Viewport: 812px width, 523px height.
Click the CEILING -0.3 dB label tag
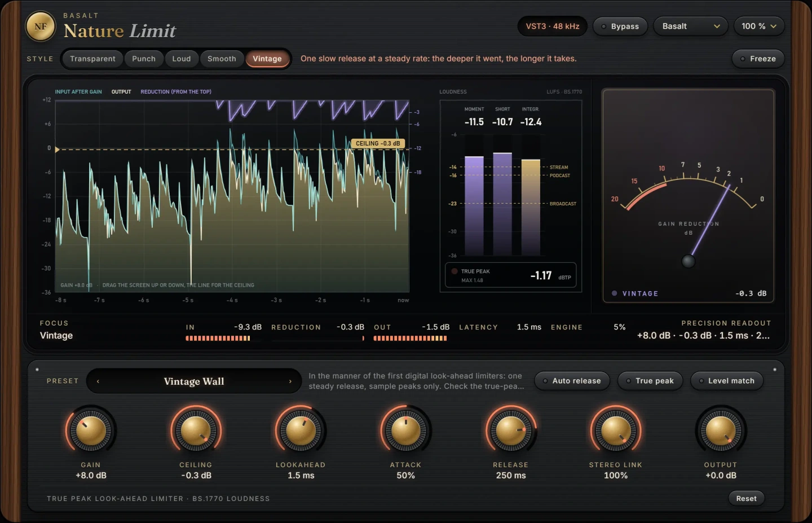coord(378,144)
